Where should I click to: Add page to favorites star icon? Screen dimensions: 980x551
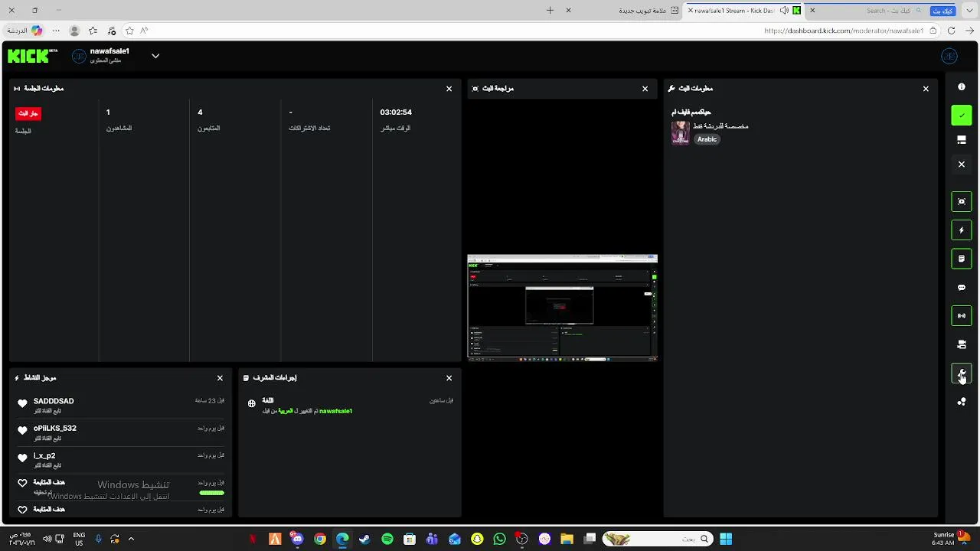[129, 31]
